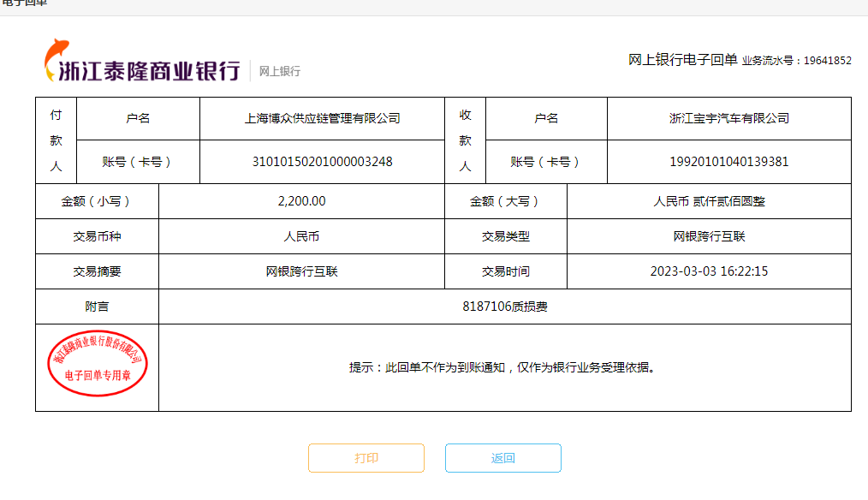Click the 交易类型 value 网银跨行互联
868x500 pixels.
tap(709, 236)
